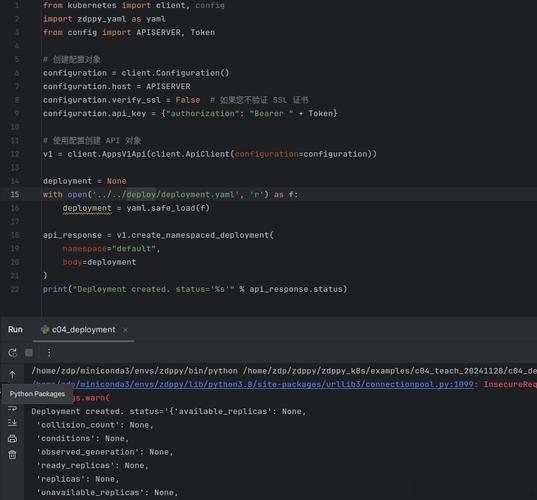Toggle the soft-wrap console icon
This screenshot has height=500, width=537.
[12, 408]
